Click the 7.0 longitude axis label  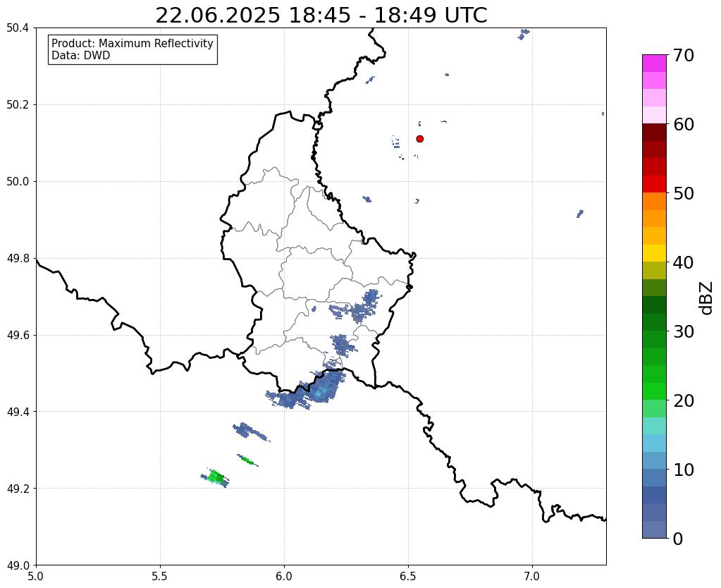click(x=533, y=576)
